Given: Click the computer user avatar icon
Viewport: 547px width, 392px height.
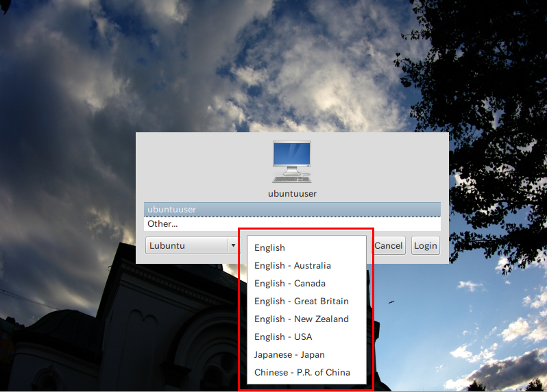Looking at the screenshot, I should pos(291,162).
